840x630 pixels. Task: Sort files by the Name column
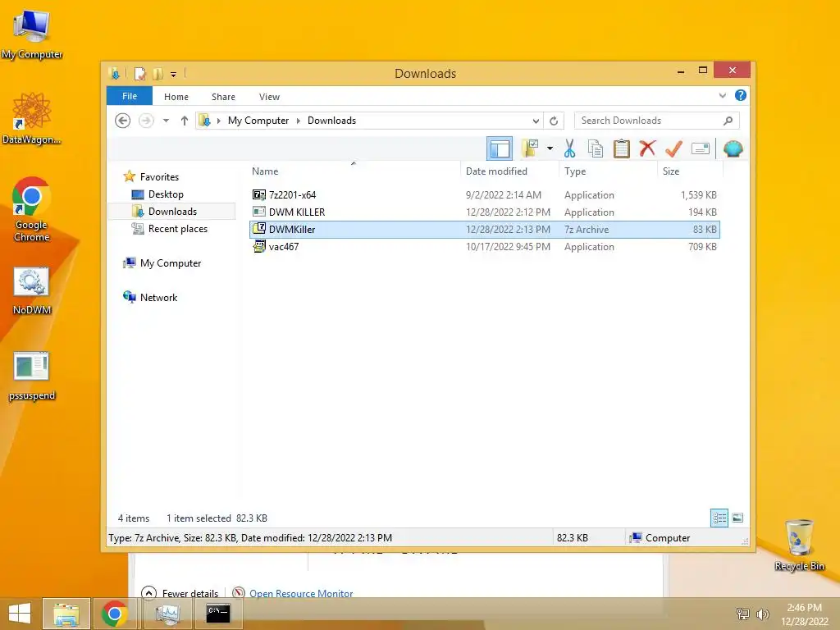click(x=265, y=171)
